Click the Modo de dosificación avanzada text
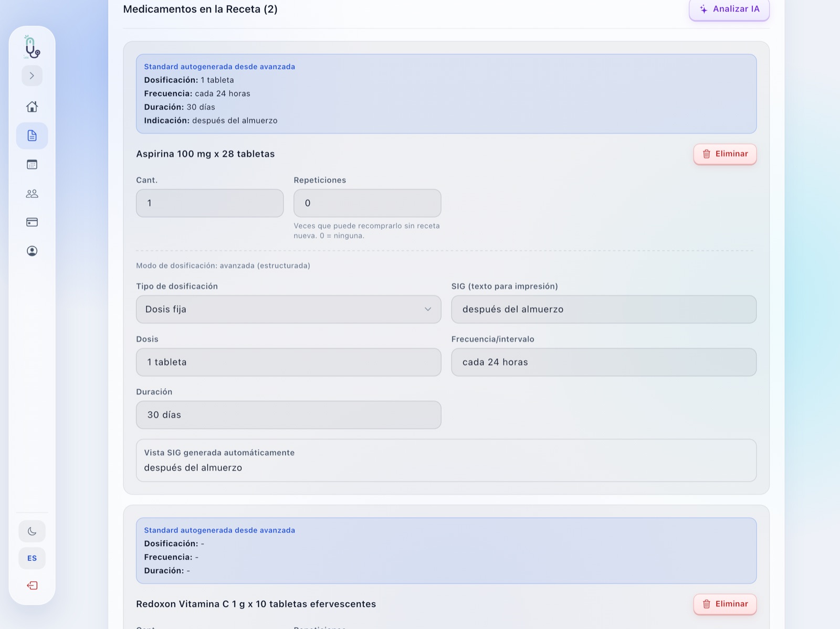 223,265
